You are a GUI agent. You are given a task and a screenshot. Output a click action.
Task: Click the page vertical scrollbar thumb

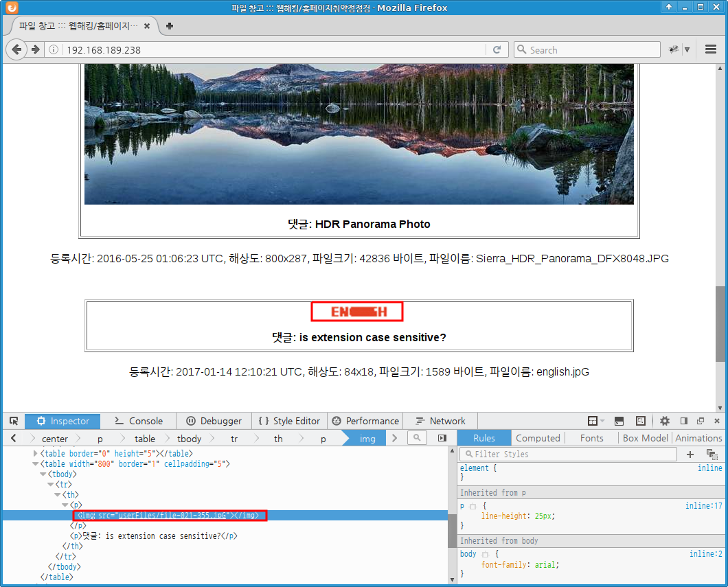coord(720,323)
